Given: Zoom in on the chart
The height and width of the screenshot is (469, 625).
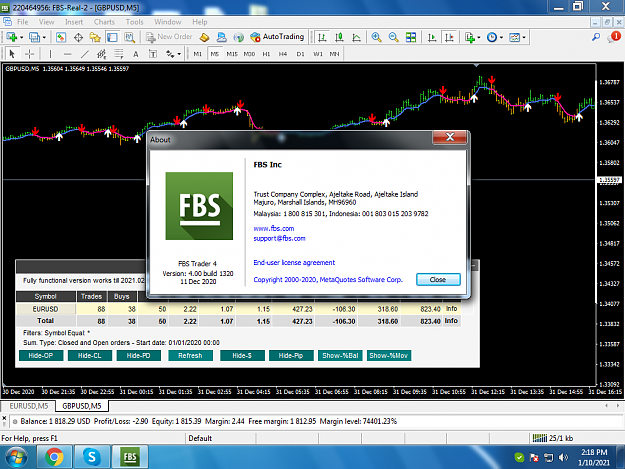Looking at the screenshot, I should pyautogui.click(x=376, y=37).
